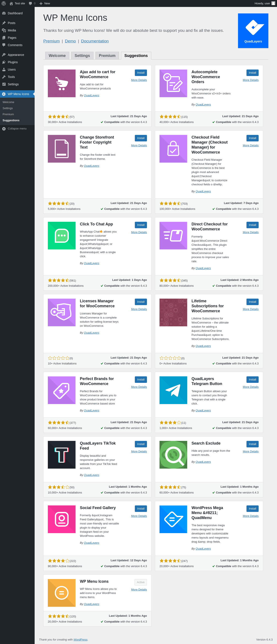Open the Appearance menu label
The height and width of the screenshot is (644, 277).
(16, 55)
